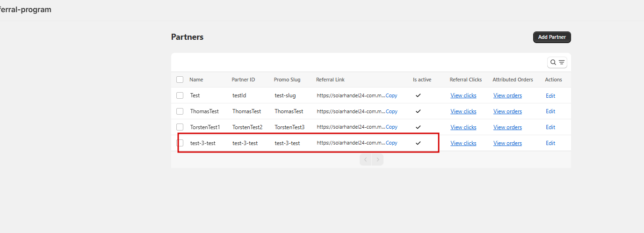This screenshot has height=233, width=644.
Task: View orders for ThomasTest partner
Action: pos(507,111)
